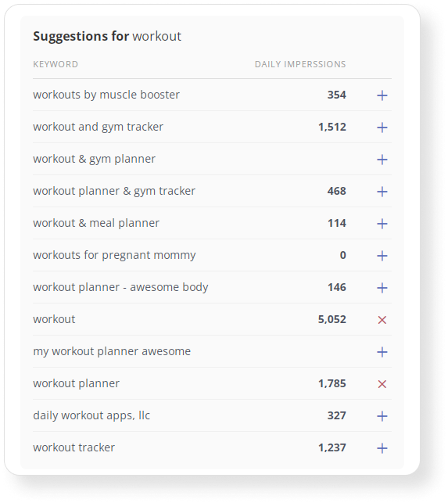Click 'workouts by muscle booster' keyword text
The height and width of the screenshot is (503, 448).
[106, 95]
